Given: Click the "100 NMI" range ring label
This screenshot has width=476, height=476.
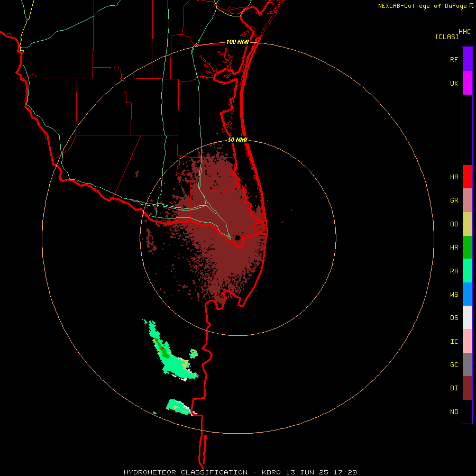Looking at the screenshot, I should (x=237, y=42).
